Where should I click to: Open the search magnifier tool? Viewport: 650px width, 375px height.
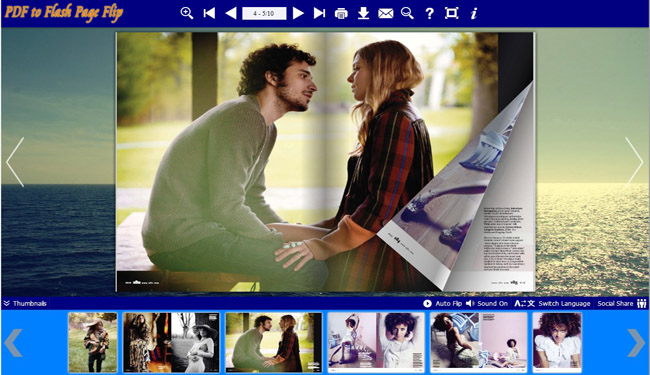point(407,13)
